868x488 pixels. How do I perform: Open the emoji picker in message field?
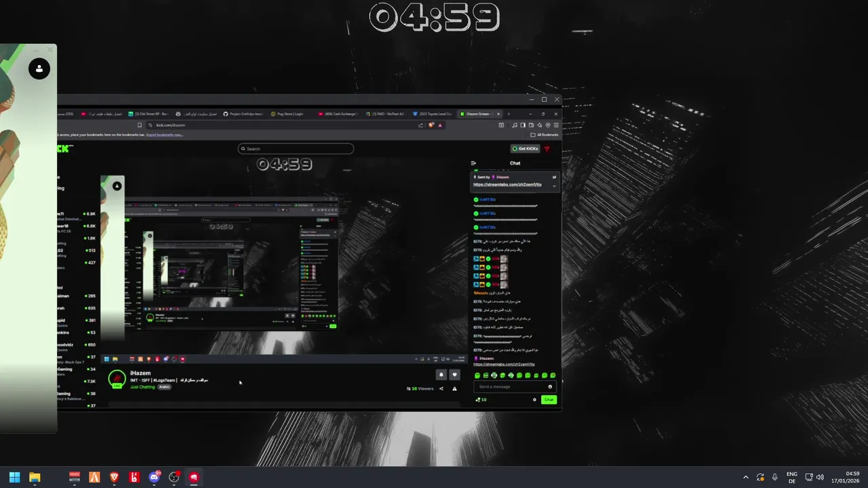tap(550, 386)
